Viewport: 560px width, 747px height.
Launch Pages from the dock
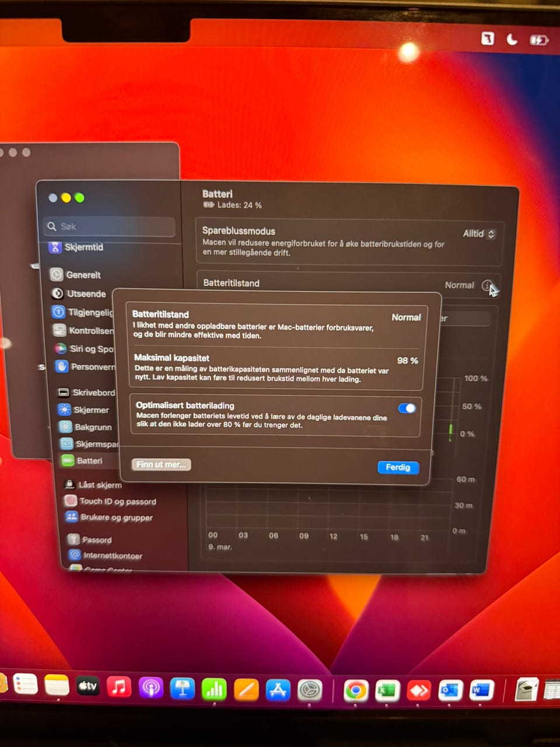(246, 690)
